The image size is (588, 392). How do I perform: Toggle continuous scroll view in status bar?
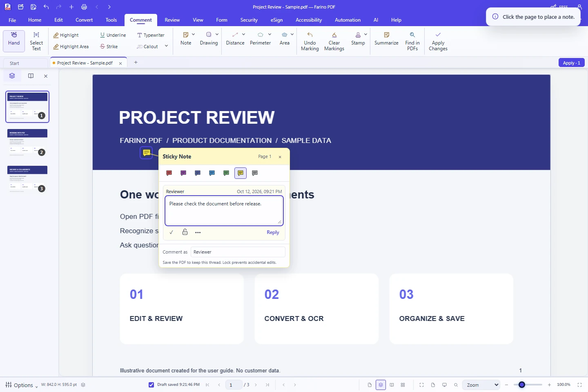(x=381, y=385)
